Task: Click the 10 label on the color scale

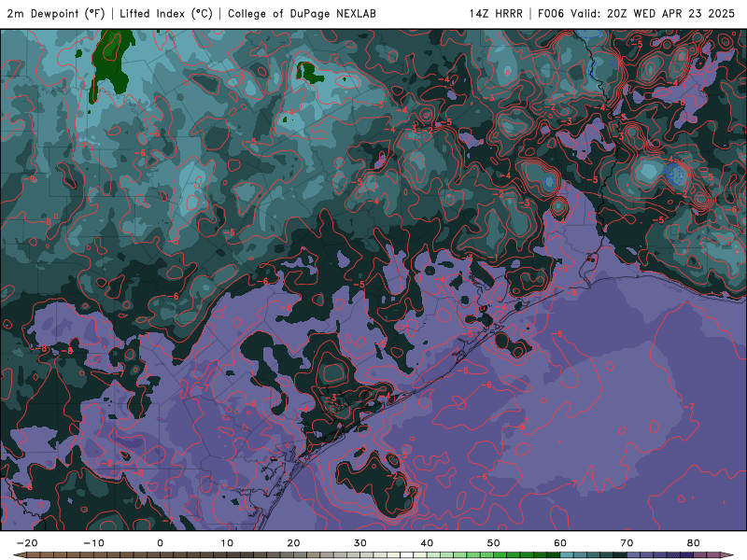Action: click(x=227, y=543)
